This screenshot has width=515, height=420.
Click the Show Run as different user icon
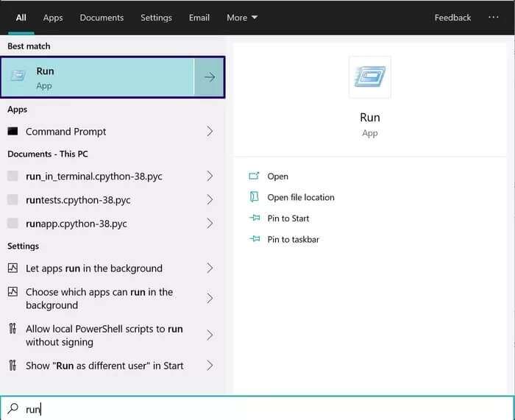pos(13,365)
